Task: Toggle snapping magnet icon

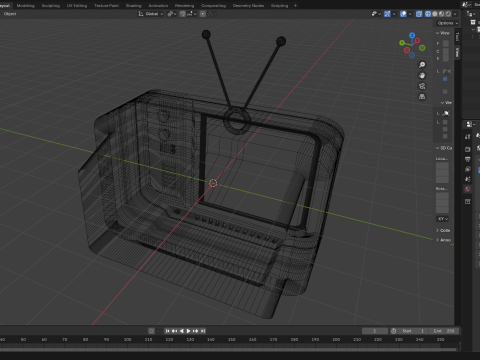Action: 182,14
